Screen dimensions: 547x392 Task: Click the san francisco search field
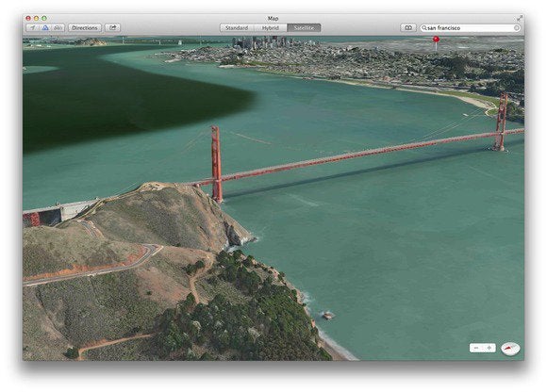point(471,28)
